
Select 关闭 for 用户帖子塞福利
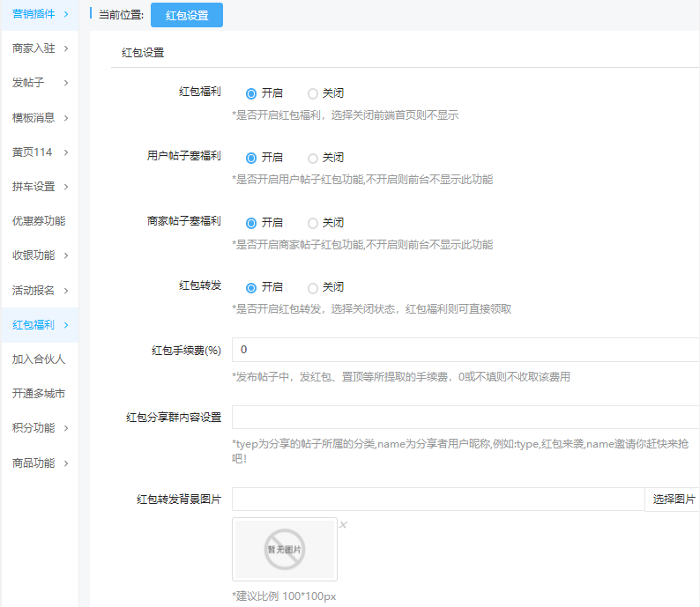(313, 158)
